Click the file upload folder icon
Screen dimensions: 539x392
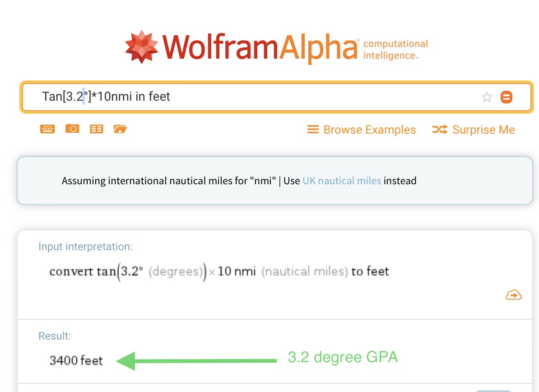[120, 129]
